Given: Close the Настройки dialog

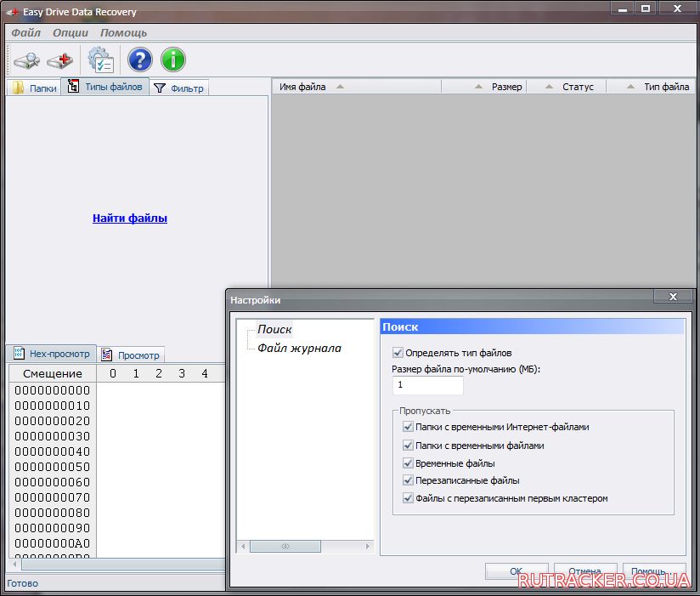Looking at the screenshot, I should tap(673, 297).
